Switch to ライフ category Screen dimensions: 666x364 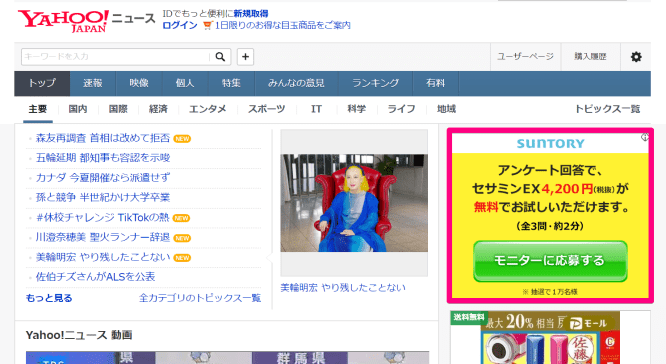click(x=401, y=110)
